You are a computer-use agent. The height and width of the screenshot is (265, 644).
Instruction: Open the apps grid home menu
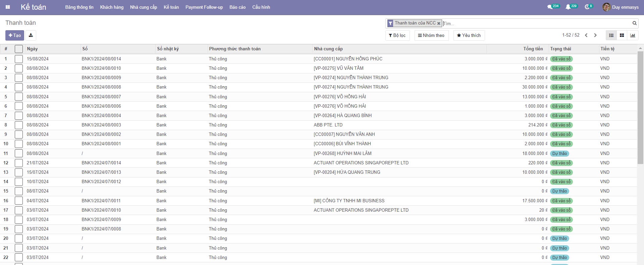[x=8, y=7]
